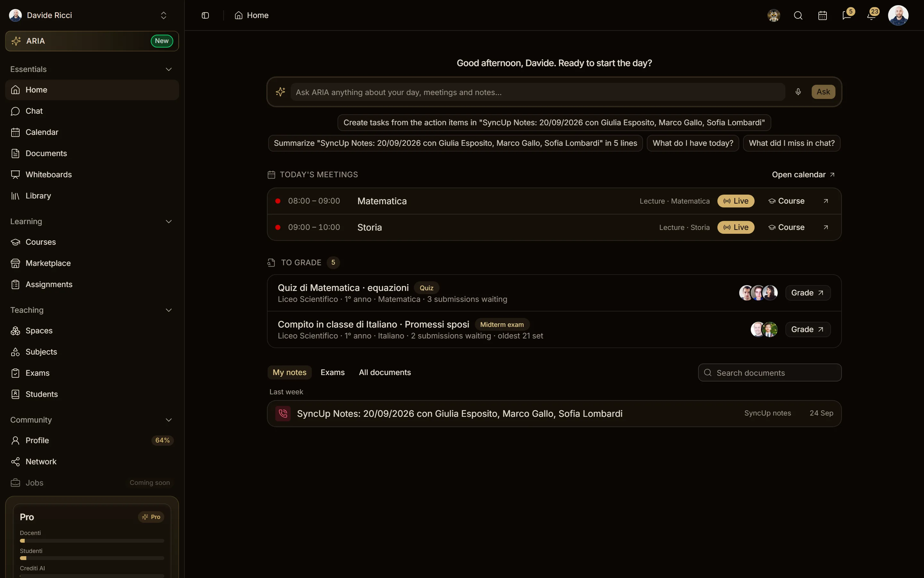Open the search icon in header
The image size is (924, 578).
[798, 15]
